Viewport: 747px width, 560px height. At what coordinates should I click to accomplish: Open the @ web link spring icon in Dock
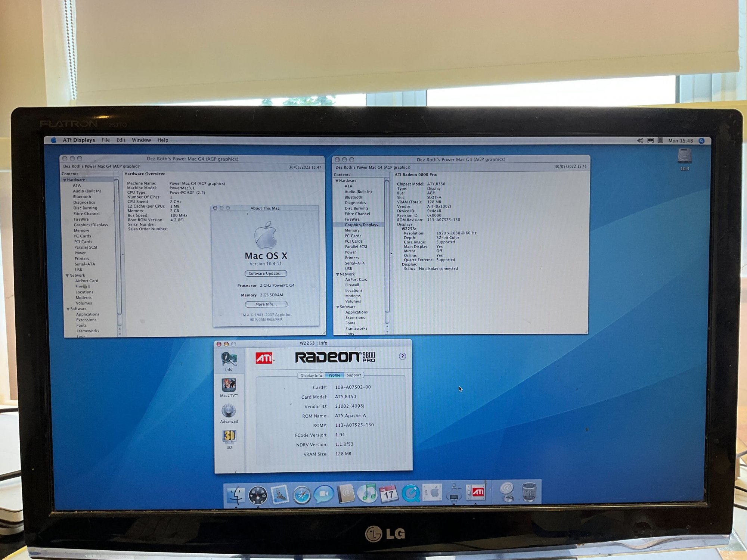pos(507,491)
